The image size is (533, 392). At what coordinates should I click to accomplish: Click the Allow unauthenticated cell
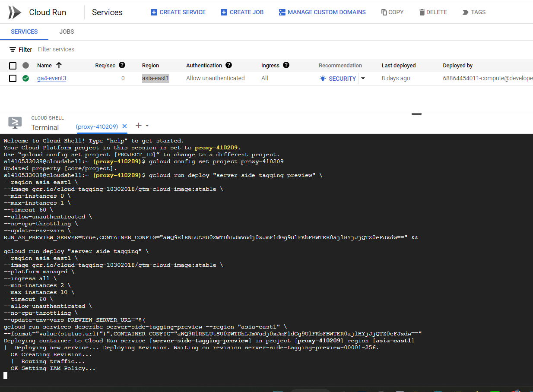[215, 78]
